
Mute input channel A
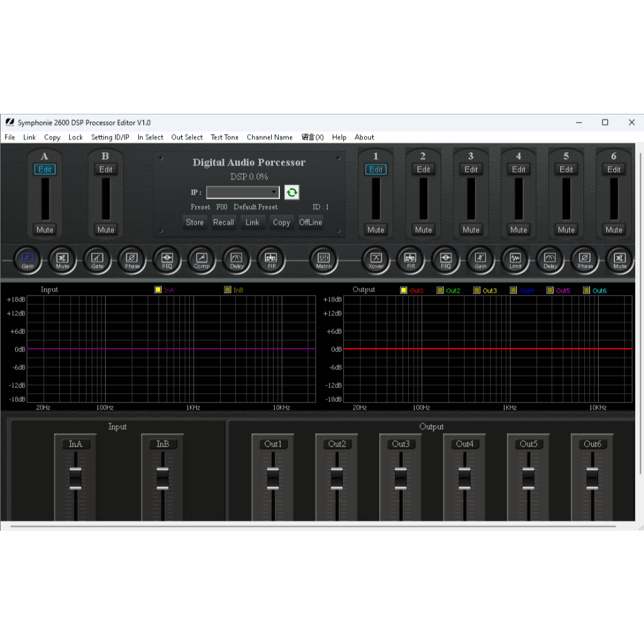pos(45,230)
